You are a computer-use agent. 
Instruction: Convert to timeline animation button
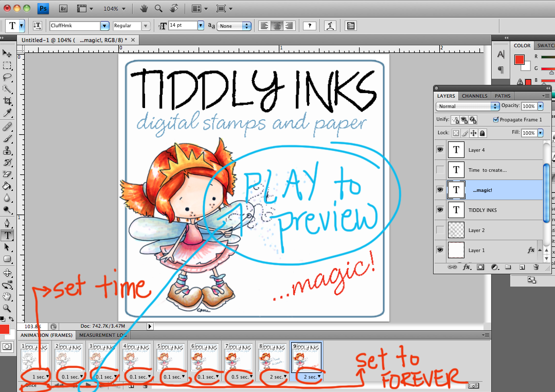click(x=473, y=385)
